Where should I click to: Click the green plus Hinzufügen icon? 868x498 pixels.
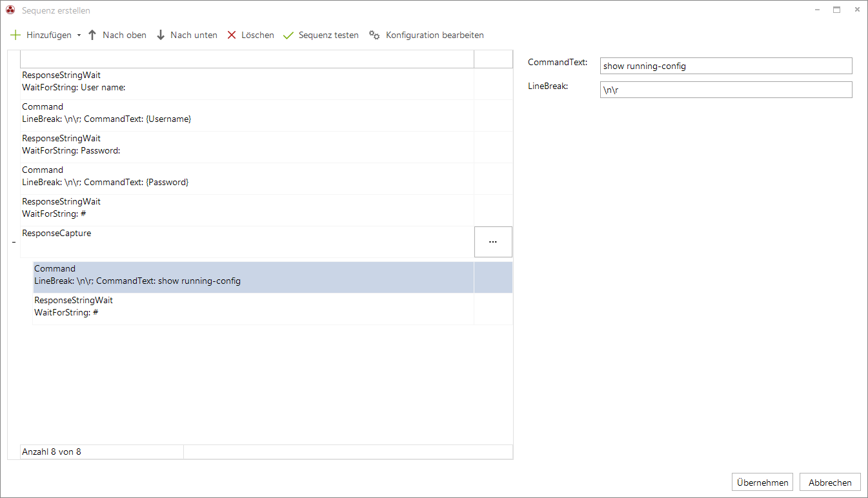(x=16, y=35)
